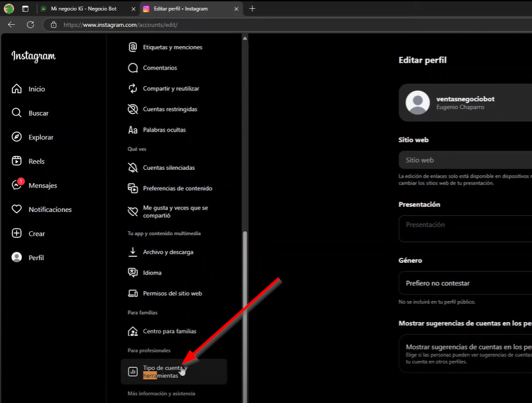Select the Palabras ocultas Aa icon
Screen dimensions: 532x403
tap(132, 130)
